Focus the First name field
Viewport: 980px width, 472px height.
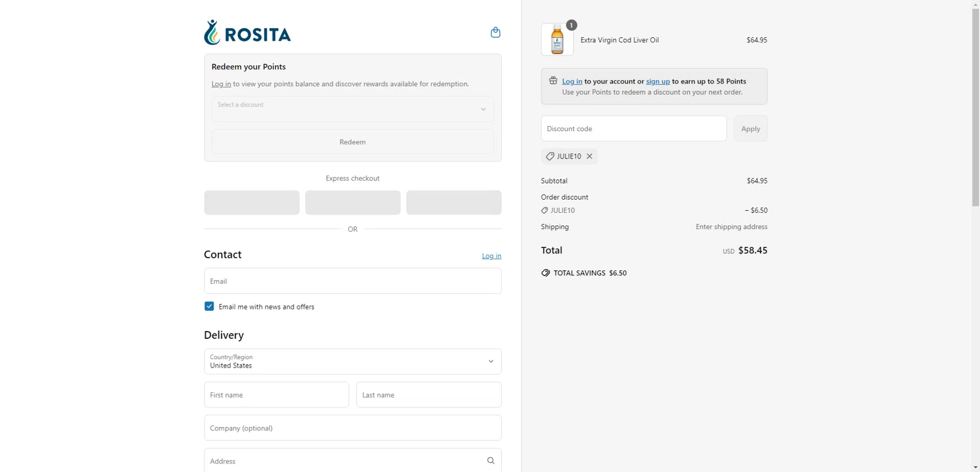pyautogui.click(x=276, y=395)
